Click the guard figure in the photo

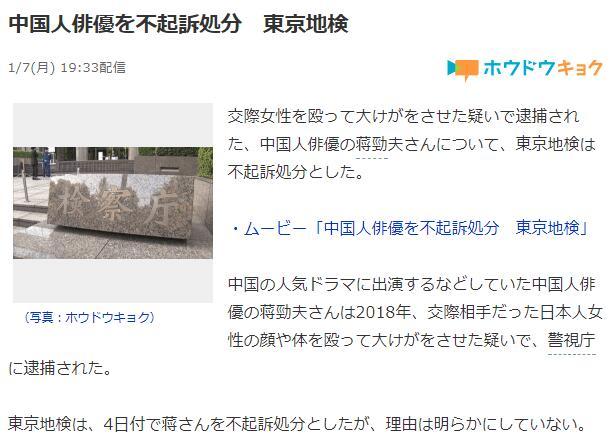pyautogui.click(x=47, y=163)
